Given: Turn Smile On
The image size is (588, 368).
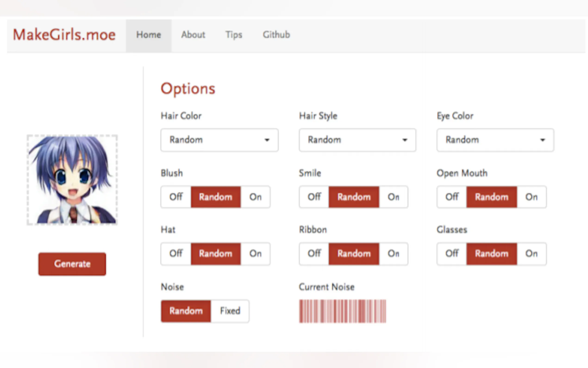Looking at the screenshot, I should pos(393,197).
